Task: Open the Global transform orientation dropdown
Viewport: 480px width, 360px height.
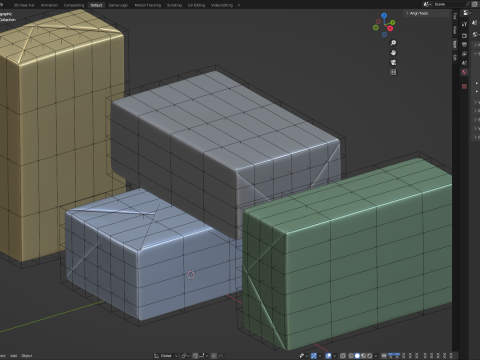Action: tap(166, 356)
